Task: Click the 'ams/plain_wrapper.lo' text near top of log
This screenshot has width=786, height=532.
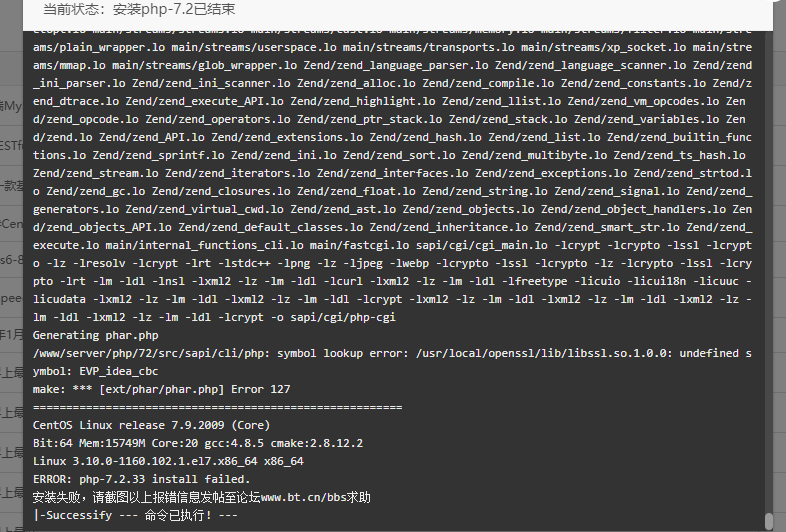Action: pyautogui.click(x=99, y=47)
